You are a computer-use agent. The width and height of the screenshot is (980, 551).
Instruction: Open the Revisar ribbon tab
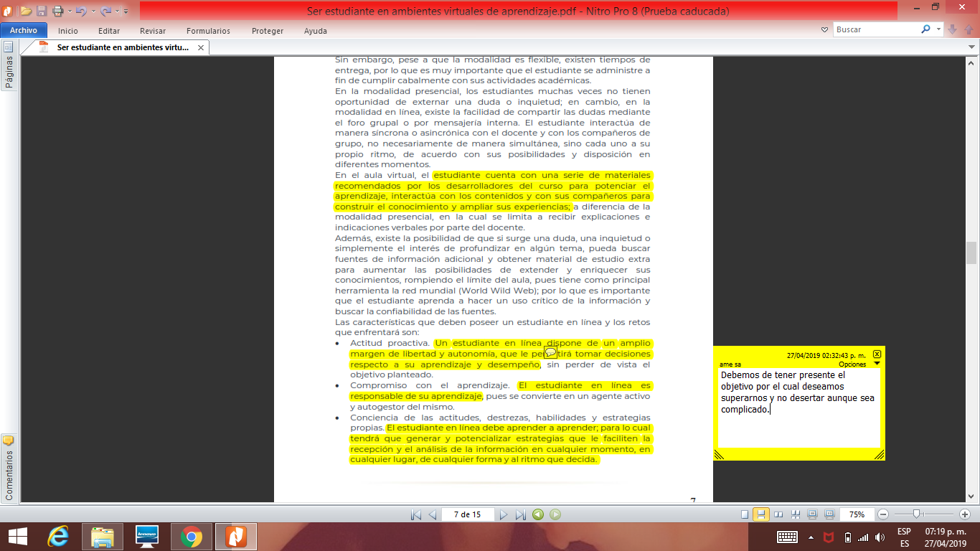(153, 31)
